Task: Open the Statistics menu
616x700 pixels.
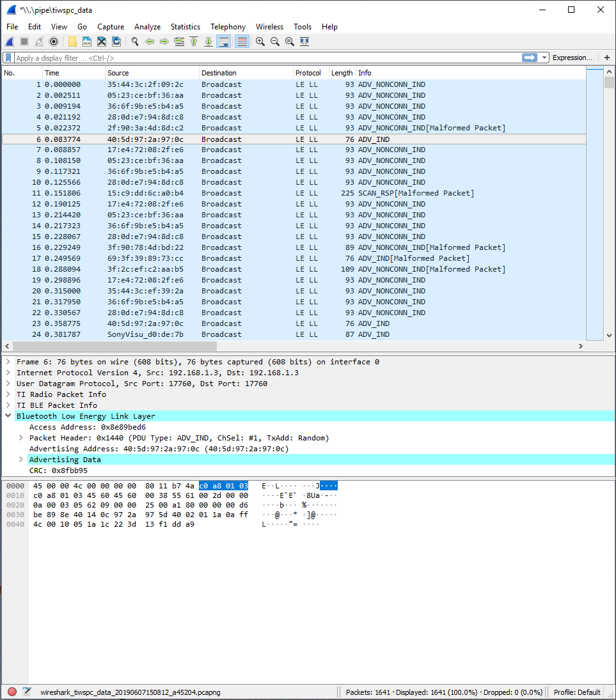Action: point(185,27)
